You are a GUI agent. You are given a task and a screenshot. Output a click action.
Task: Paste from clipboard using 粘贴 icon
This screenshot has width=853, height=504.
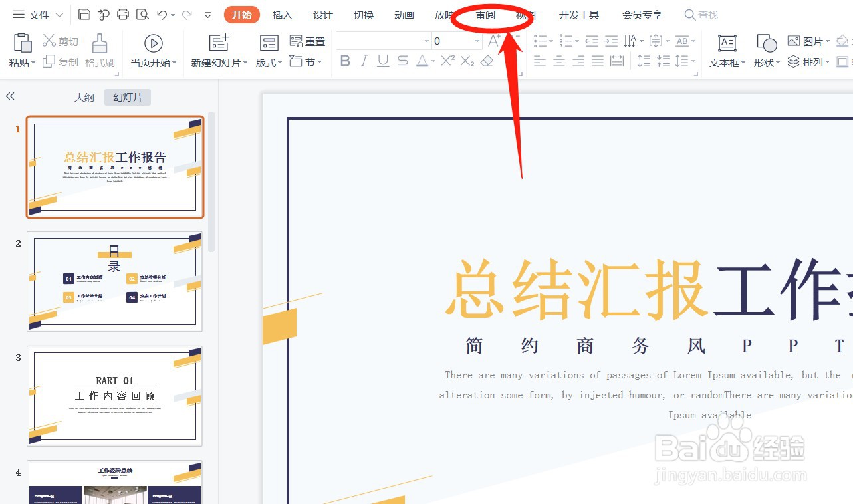22,43
